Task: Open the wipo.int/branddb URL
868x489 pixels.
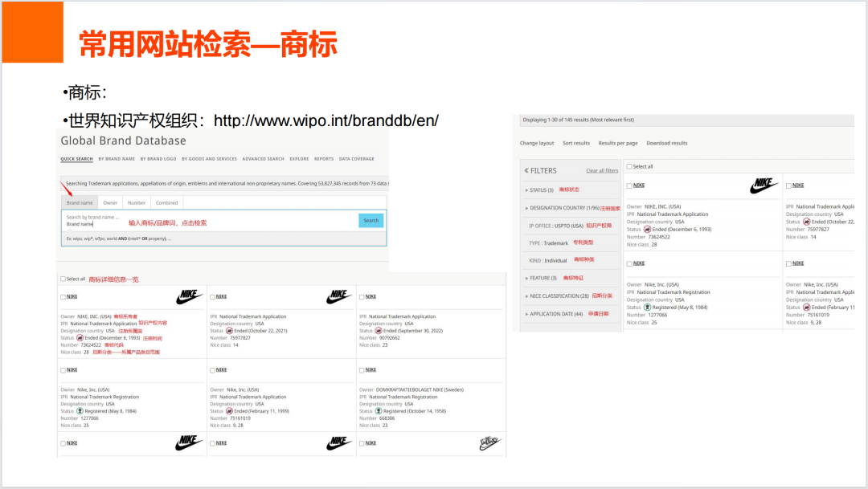Action: tap(326, 120)
